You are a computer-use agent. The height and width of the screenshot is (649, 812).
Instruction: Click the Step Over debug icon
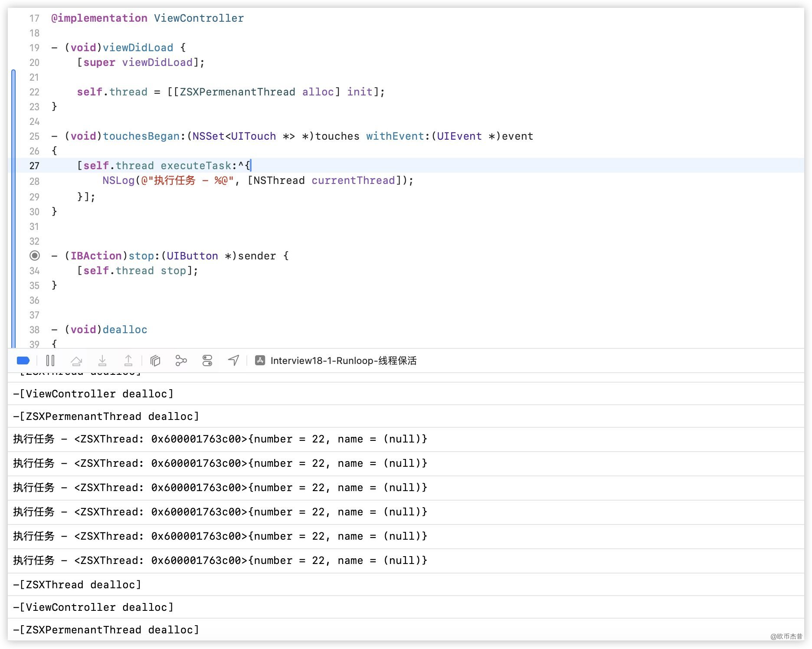pyautogui.click(x=76, y=361)
